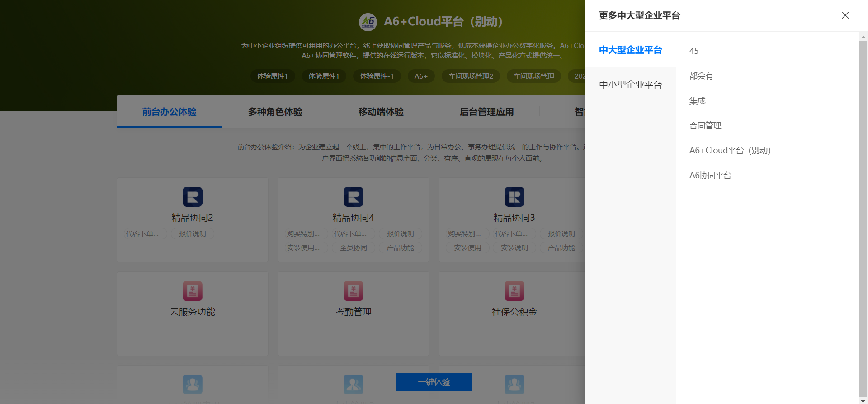Go to the 移动端体验 tab
Viewport: 868px width, 404px height.
pos(381,112)
